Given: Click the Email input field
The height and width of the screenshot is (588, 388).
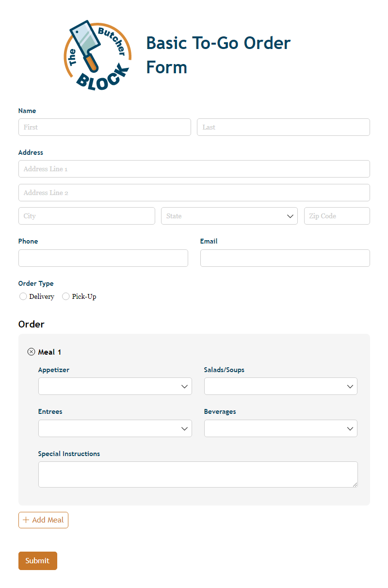Looking at the screenshot, I should click(x=285, y=258).
